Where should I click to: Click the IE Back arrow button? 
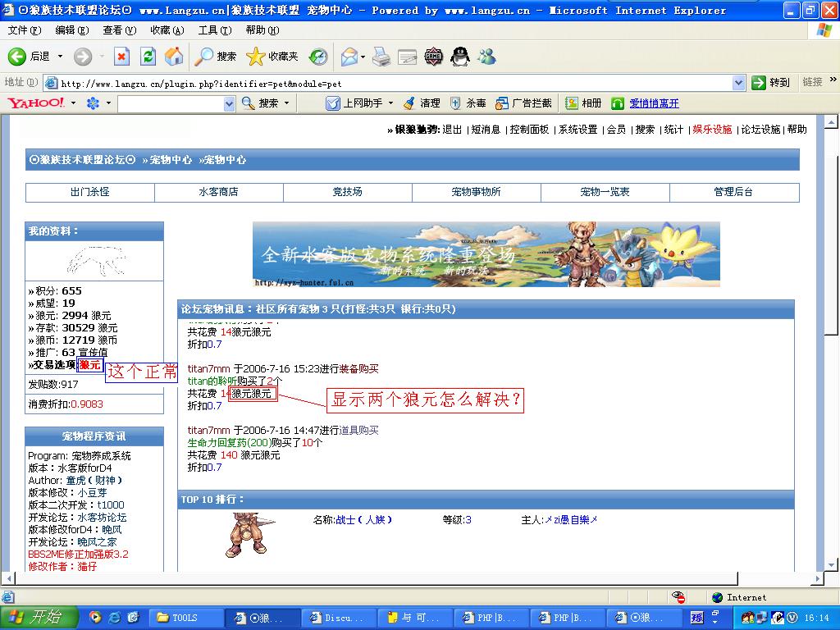16,57
